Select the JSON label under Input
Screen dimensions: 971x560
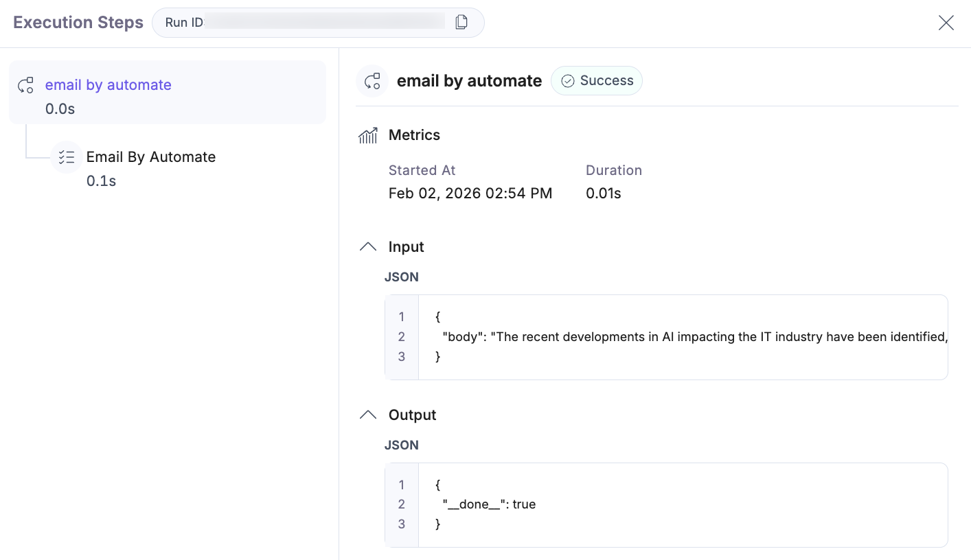(402, 277)
